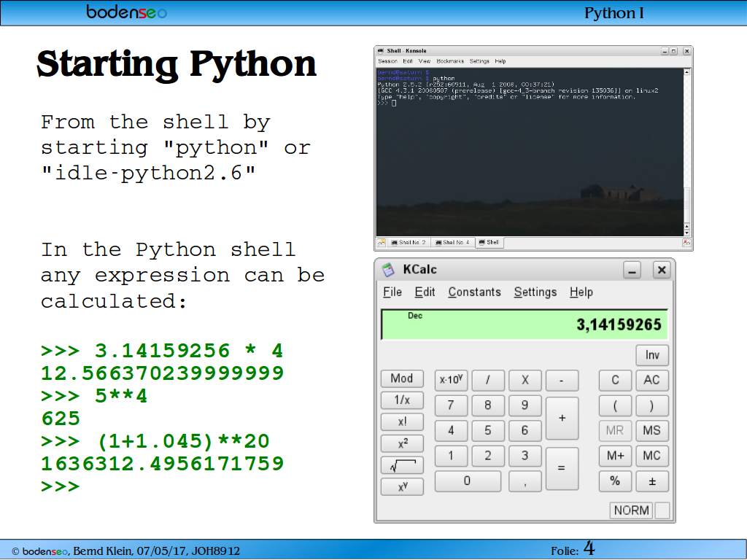Click the close parenthesis button

(652, 405)
